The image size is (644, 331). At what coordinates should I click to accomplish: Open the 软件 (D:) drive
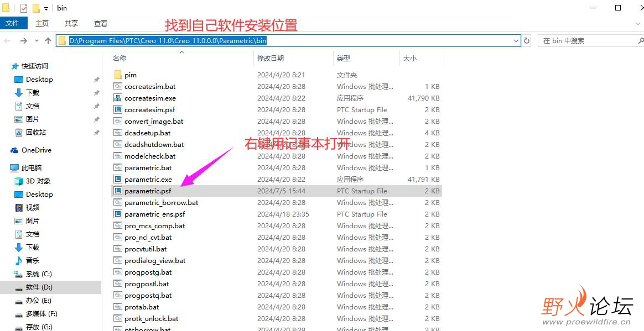(39, 287)
